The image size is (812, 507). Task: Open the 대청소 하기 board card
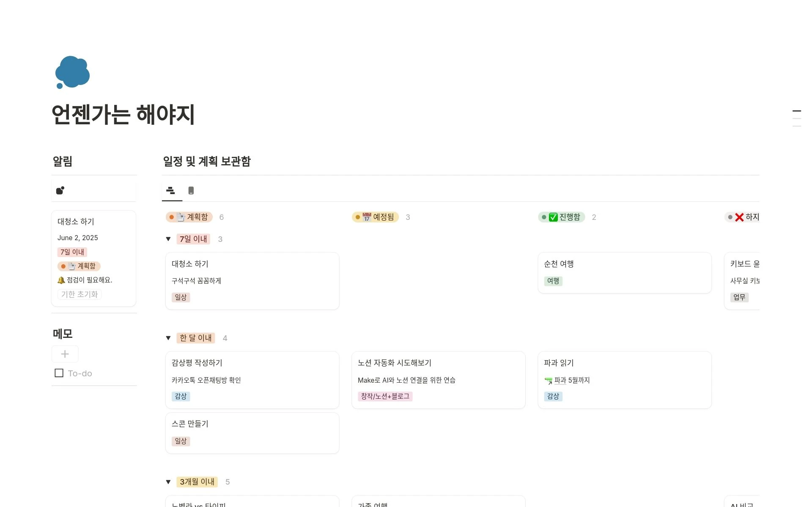252,281
